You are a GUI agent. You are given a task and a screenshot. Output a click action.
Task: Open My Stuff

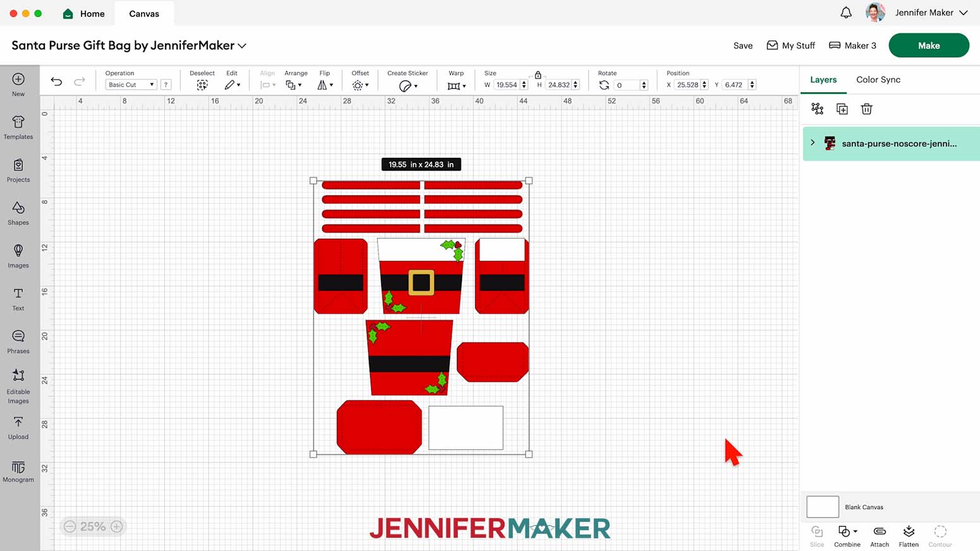click(x=791, y=45)
